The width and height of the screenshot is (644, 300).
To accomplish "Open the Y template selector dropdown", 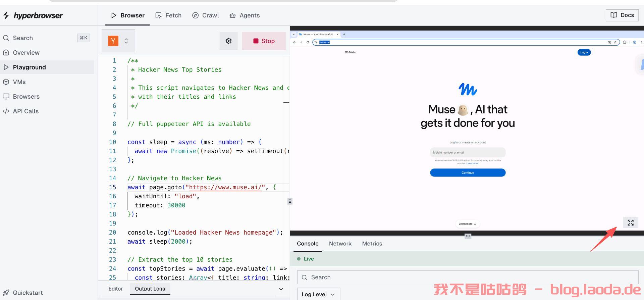I will [118, 41].
